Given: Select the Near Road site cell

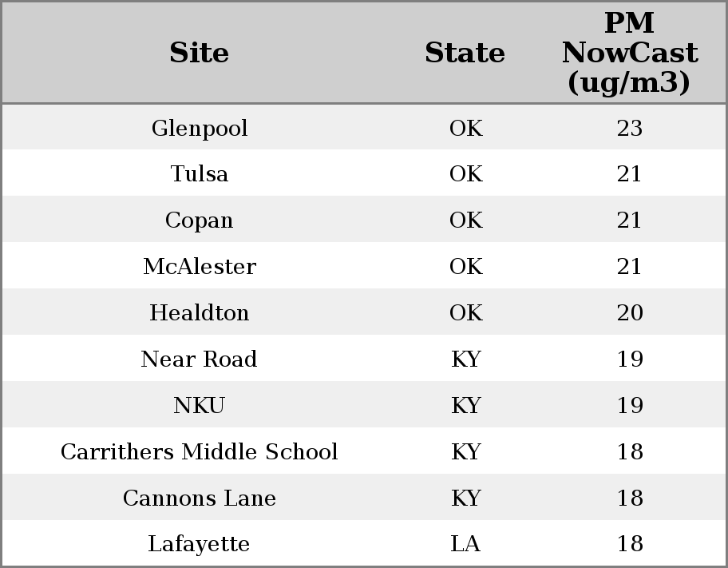Looking at the screenshot, I should 199,359.
